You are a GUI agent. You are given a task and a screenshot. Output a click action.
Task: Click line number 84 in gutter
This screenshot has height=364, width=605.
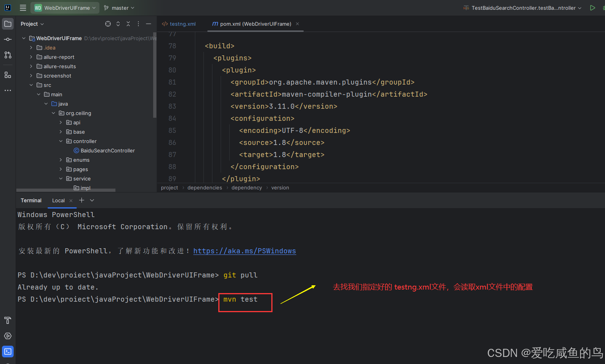[172, 118]
